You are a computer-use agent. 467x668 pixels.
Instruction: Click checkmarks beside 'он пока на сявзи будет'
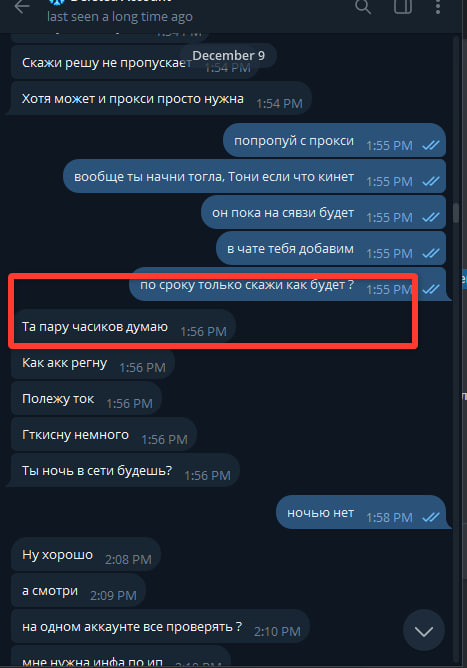(431, 218)
